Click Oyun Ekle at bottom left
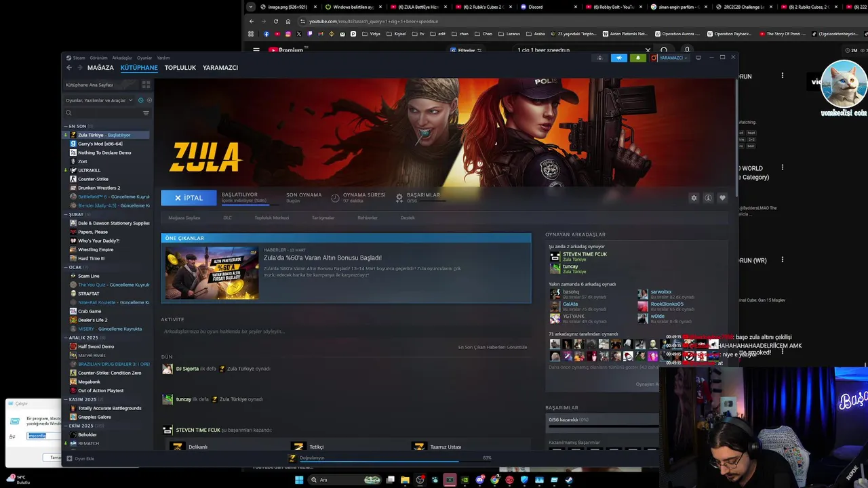Viewport: 868px width, 488px height. click(x=81, y=459)
